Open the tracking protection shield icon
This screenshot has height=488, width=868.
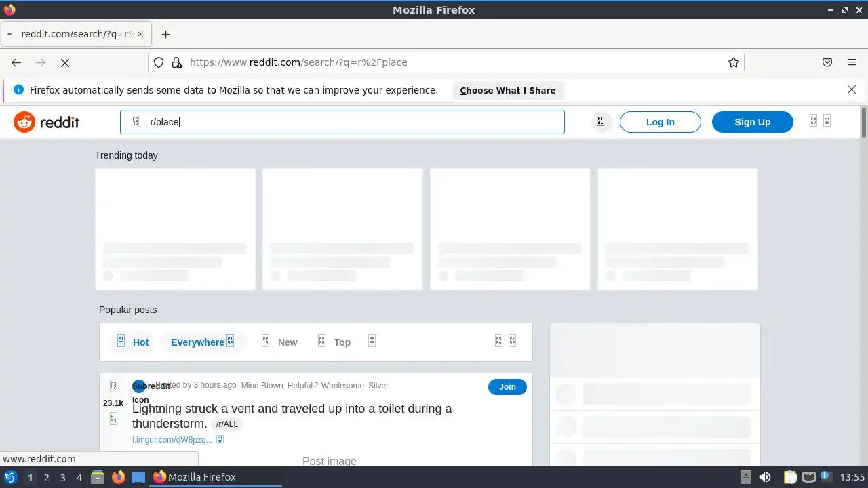pyautogui.click(x=159, y=62)
